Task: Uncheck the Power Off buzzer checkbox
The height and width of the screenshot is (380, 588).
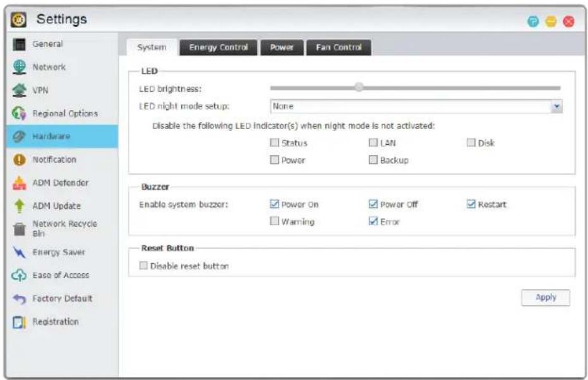Action: 373,204
